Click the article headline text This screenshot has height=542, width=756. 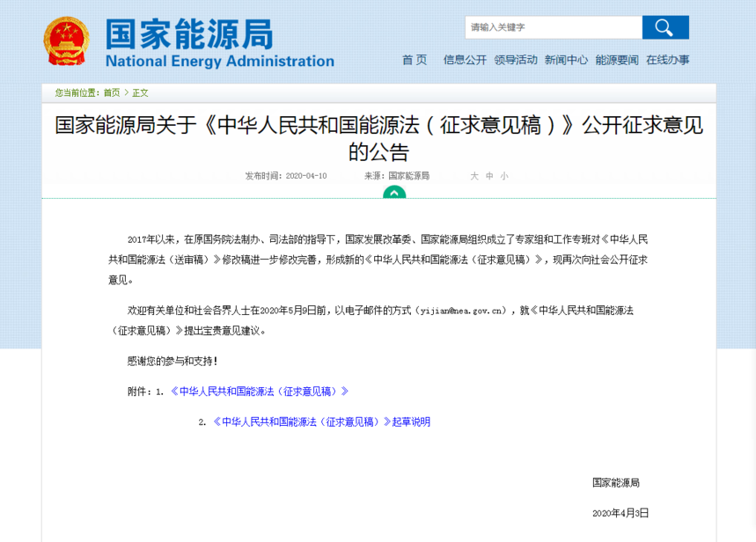[x=379, y=138]
